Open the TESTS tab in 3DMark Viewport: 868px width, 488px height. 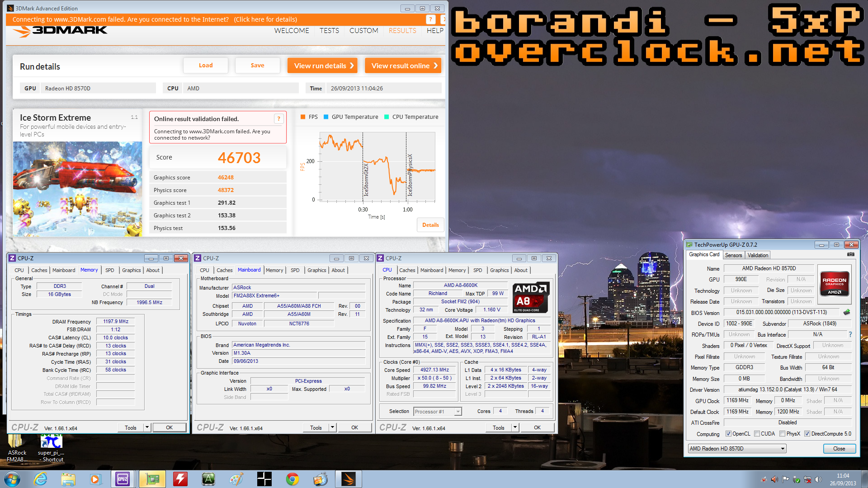[x=329, y=31]
